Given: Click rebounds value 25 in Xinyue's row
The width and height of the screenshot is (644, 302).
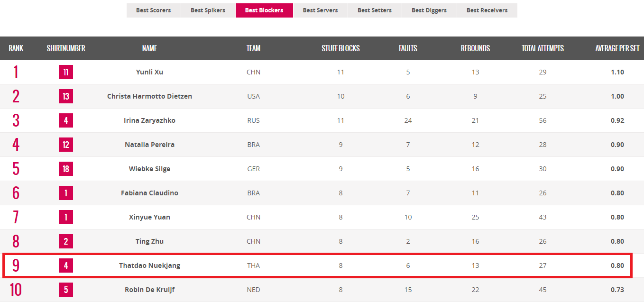Looking at the screenshot, I should [x=475, y=217].
